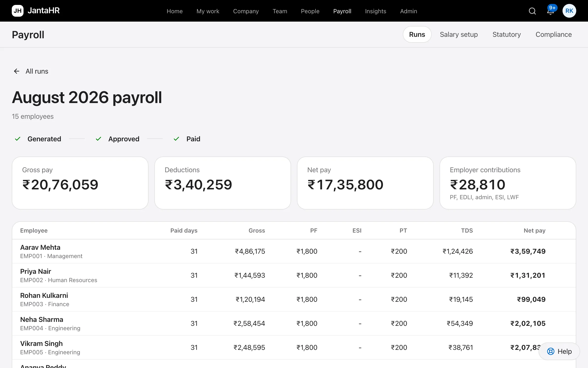
Task: Open the search icon in the header
Action: coord(532,11)
